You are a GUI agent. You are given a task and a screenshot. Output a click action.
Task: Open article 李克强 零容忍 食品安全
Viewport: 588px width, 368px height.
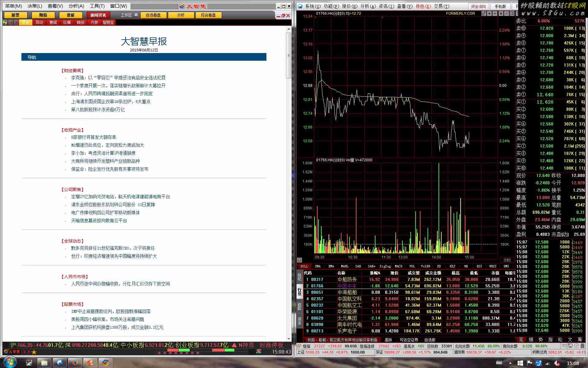coord(118,78)
